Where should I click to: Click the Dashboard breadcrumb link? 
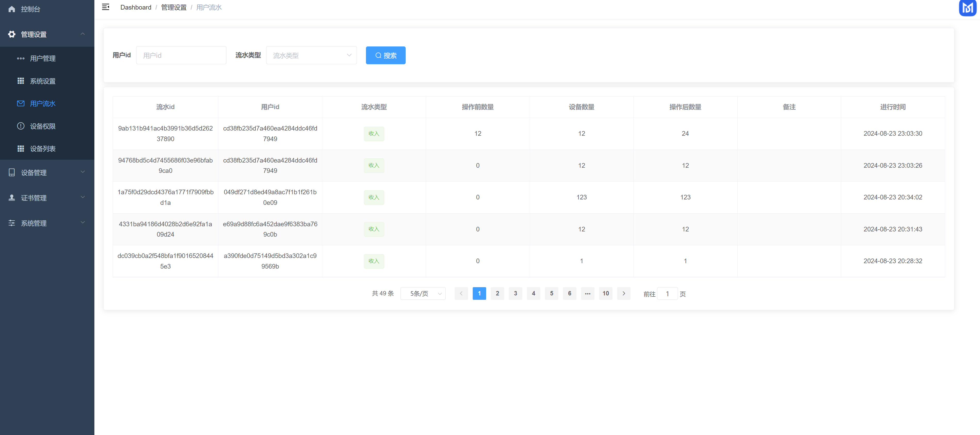tap(136, 7)
